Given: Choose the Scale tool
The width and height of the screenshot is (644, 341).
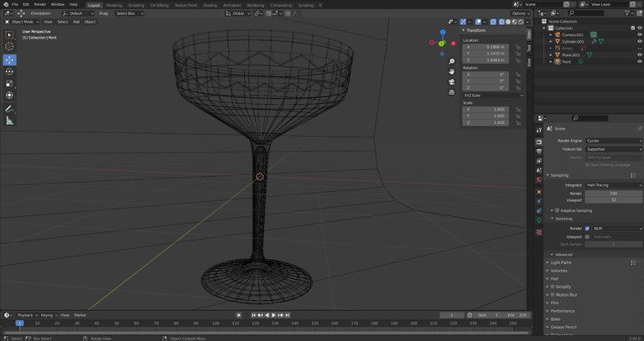Looking at the screenshot, I should tap(9, 84).
